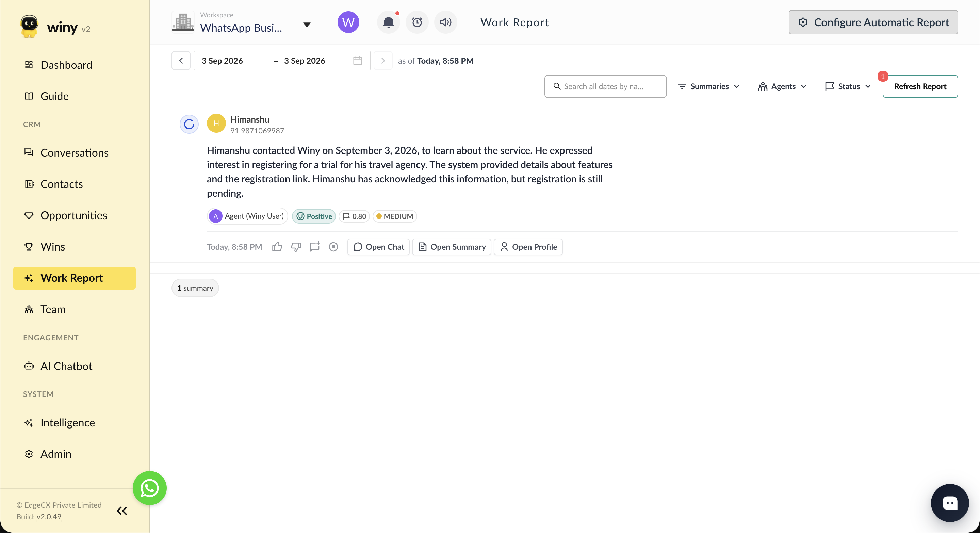Open build version v2.0.49 link
The image size is (980, 533).
(49, 517)
